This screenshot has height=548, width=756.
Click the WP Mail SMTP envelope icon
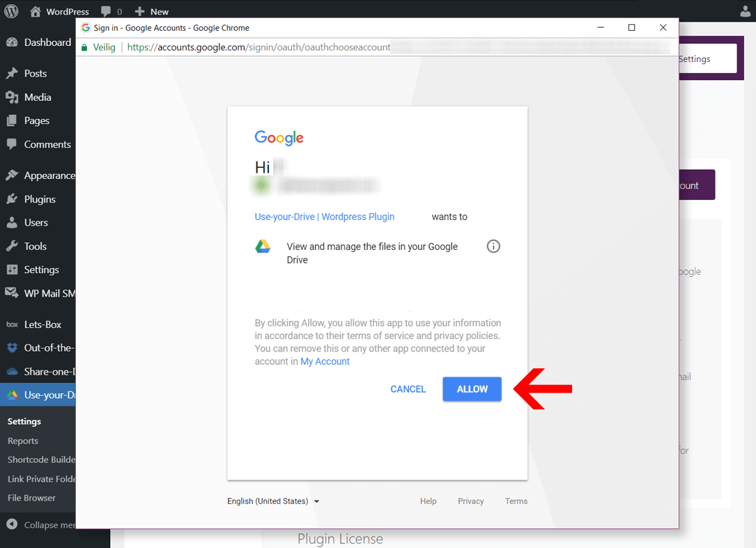click(12, 292)
